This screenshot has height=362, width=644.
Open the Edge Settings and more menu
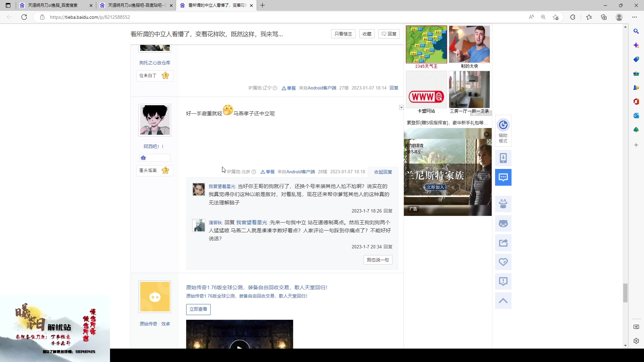[635, 17]
